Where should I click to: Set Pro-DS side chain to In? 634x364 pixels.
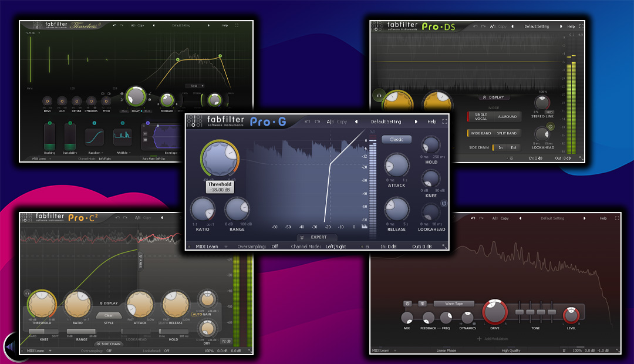(501, 147)
